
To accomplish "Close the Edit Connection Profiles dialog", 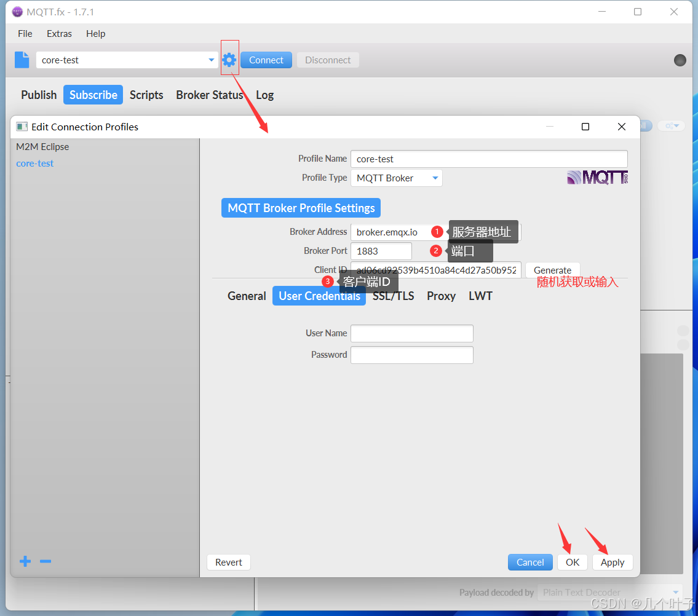I will tap(622, 127).
